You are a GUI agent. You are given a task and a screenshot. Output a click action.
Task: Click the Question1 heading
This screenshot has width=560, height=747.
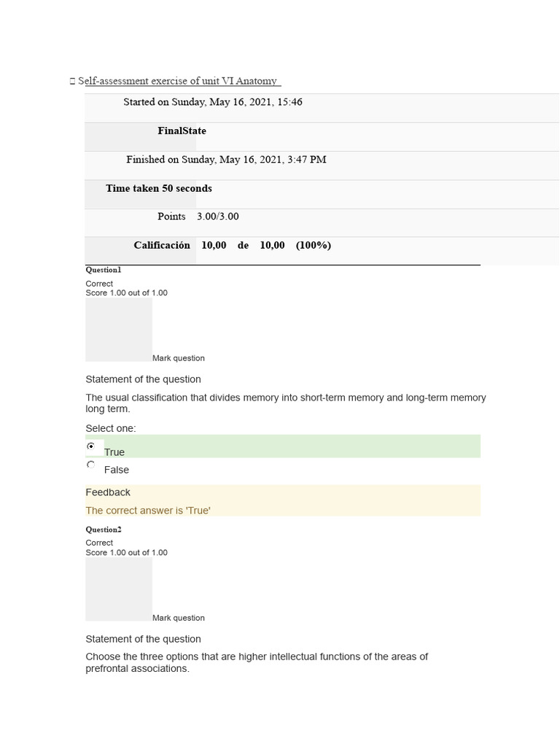(104, 270)
